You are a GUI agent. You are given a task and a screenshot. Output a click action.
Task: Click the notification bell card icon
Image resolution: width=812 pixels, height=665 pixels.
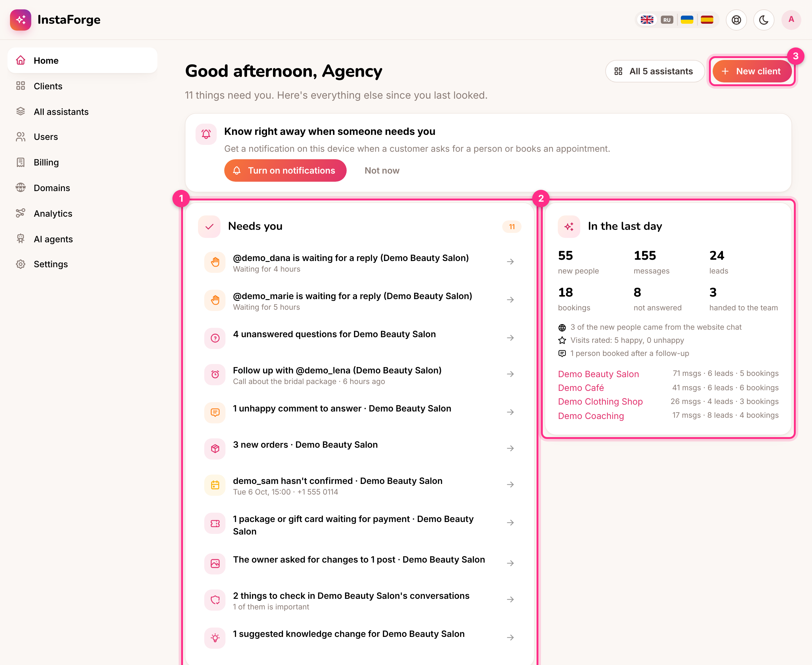click(206, 134)
